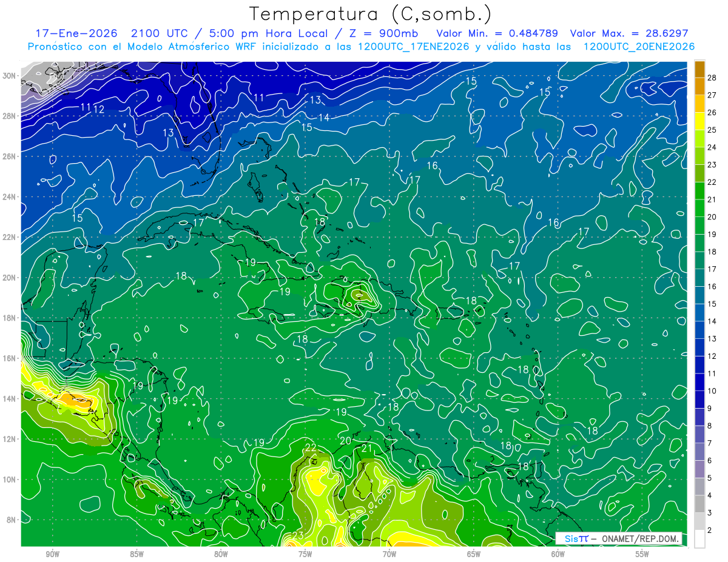
Task: Click the "26N" latitude axis label
Action: [10, 156]
